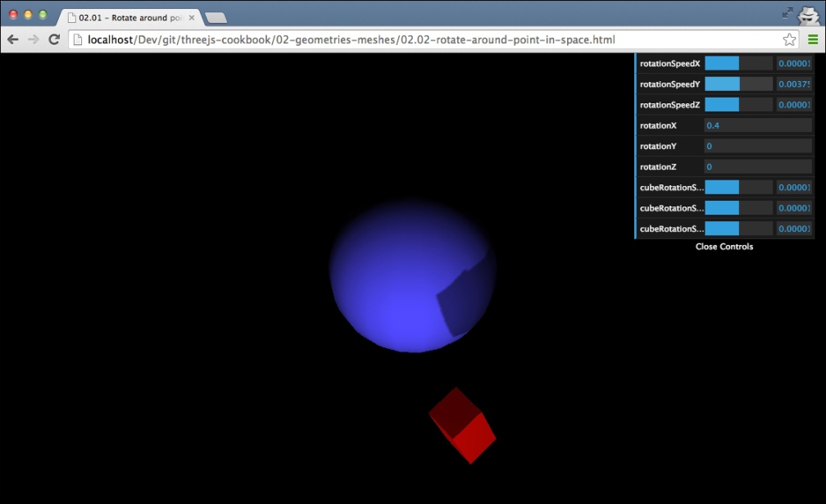Click the blue sphere in the scene
The width and height of the screenshot is (826, 504).
(x=412, y=275)
